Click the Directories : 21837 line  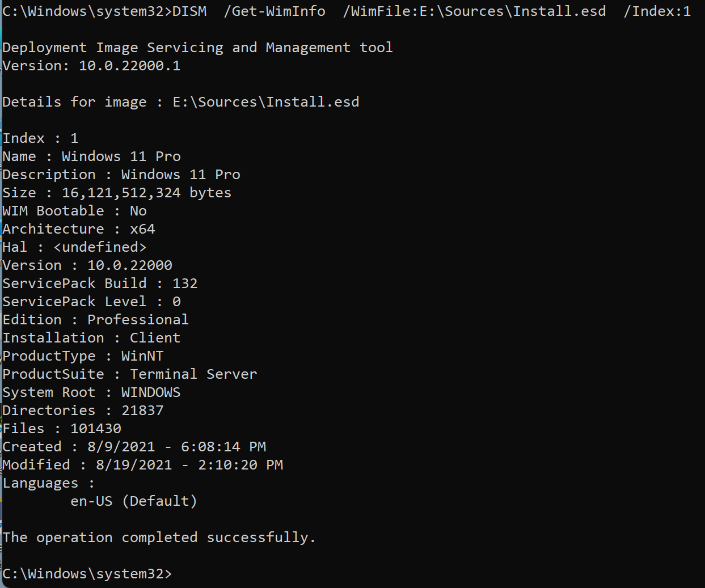[x=83, y=411]
